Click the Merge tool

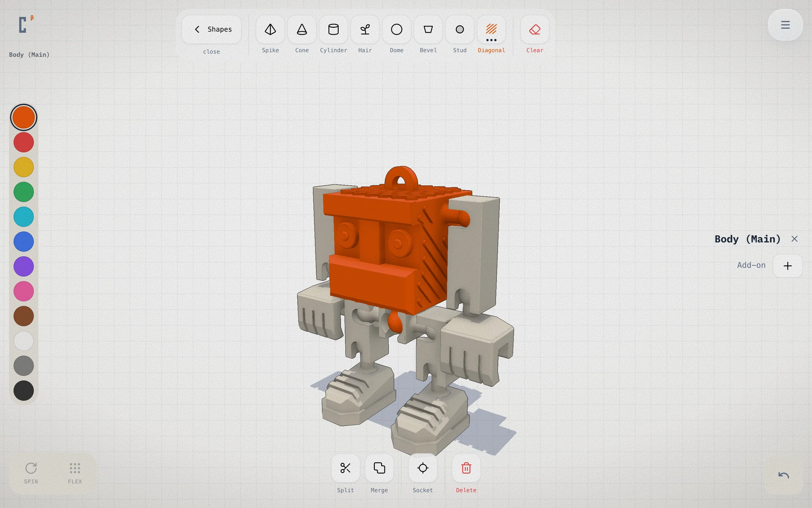coord(379,468)
